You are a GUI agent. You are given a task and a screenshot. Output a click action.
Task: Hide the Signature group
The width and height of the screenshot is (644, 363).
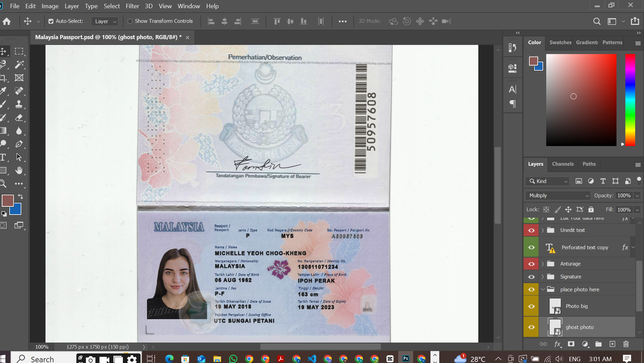[531, 277]
